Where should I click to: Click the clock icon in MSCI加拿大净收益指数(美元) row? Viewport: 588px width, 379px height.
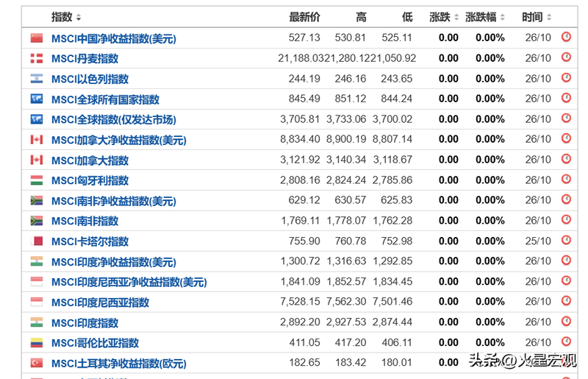point(566,138)
